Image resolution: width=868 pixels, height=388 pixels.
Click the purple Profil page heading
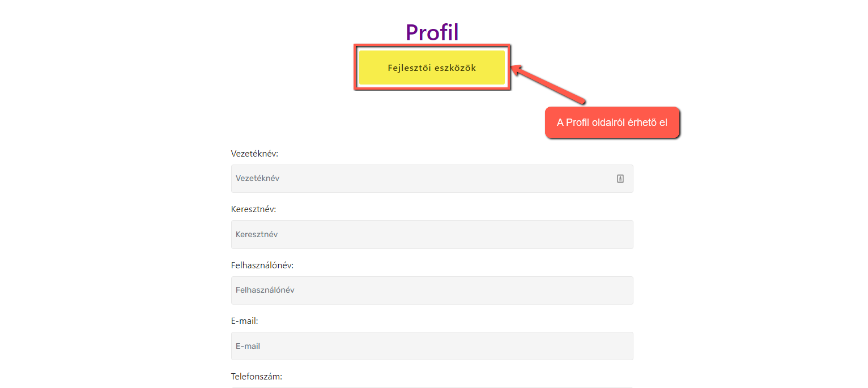432,32
